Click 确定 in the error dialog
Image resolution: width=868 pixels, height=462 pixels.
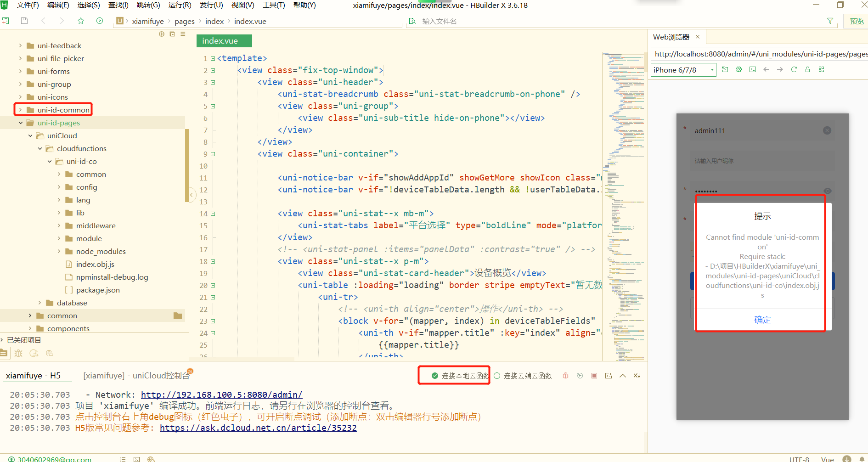(762, 320)
